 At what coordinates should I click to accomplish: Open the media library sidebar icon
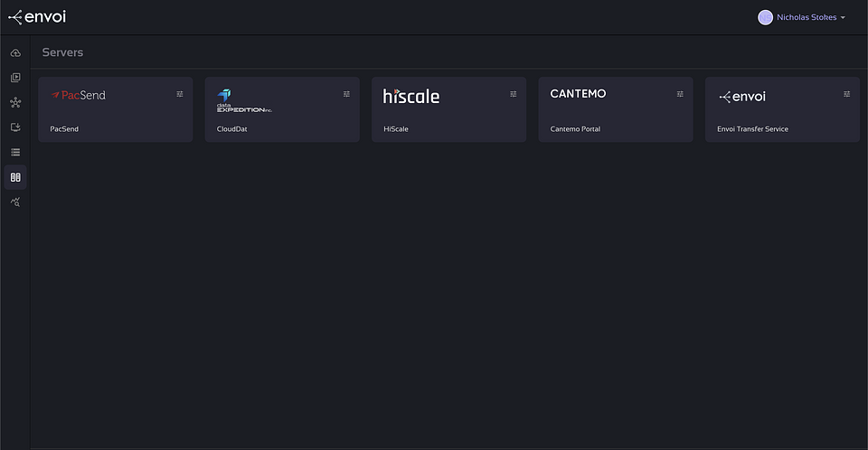point(15,78)
